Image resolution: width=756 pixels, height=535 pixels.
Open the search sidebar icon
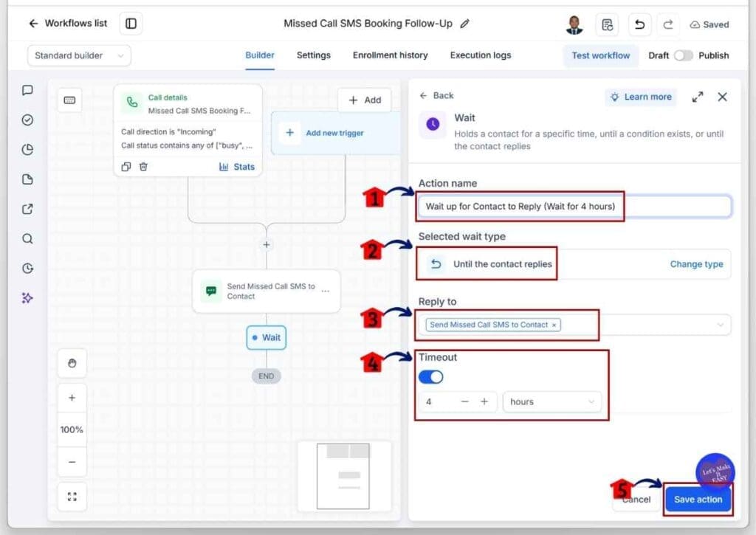click(27, 238)
